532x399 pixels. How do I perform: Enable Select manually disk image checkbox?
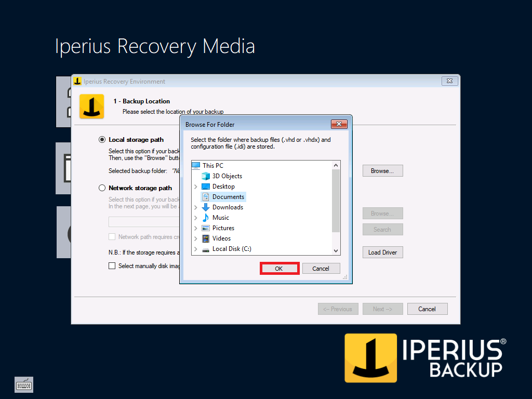(x=112, y=265)
